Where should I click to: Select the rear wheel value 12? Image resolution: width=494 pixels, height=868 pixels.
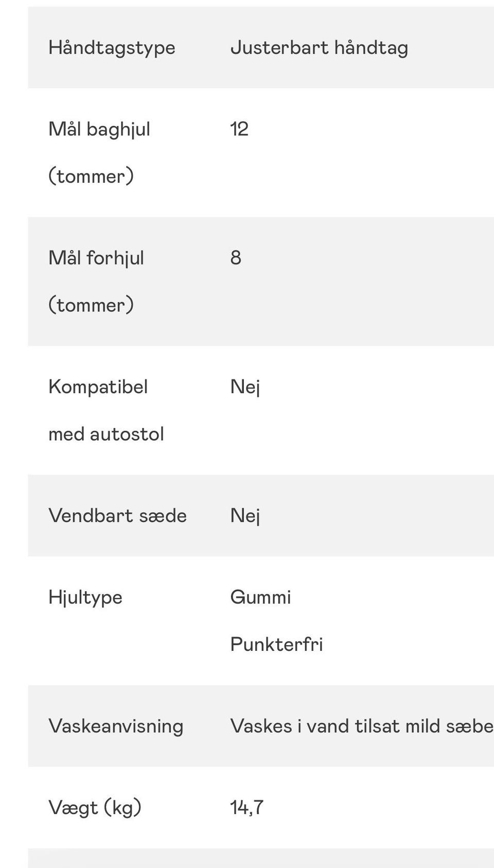(239, 129)
